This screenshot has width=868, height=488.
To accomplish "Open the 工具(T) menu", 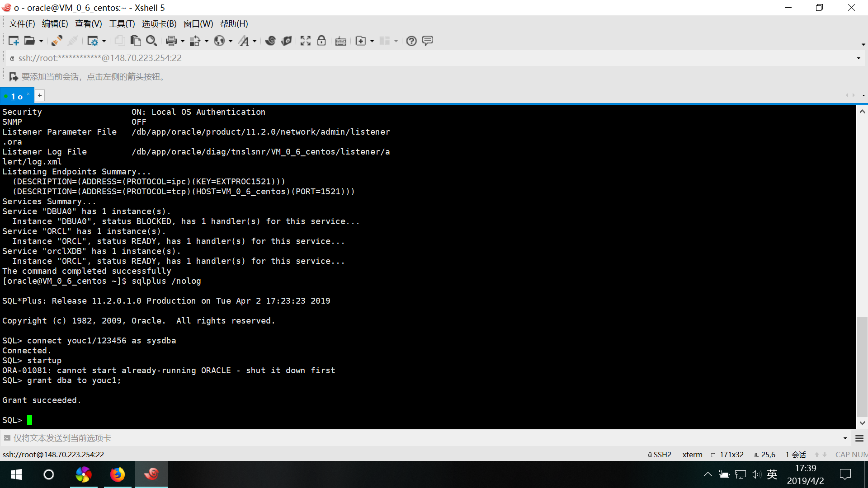I will tap(122, 24).
